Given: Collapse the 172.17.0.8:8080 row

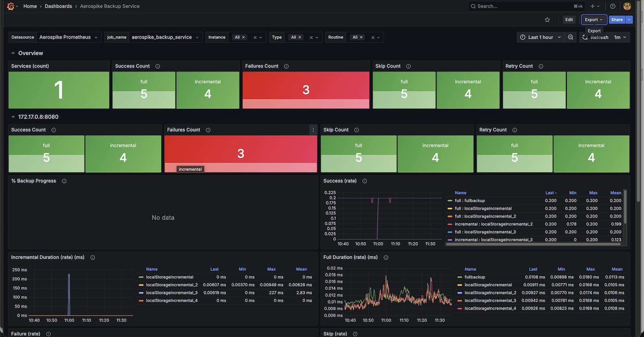Looking at the screenshot, I should (x=13, y=117).
